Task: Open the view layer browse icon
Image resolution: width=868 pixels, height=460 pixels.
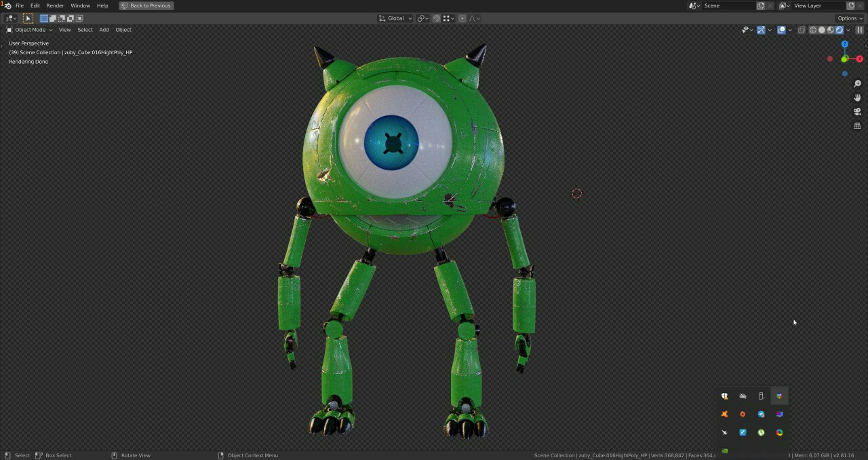Action: click(785, 5)
